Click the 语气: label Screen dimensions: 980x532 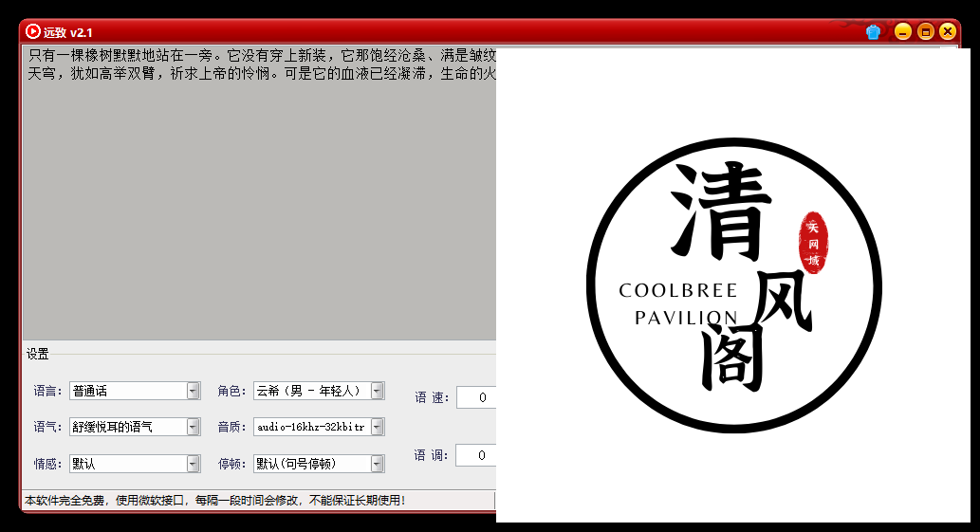click(x=48, y=427)
